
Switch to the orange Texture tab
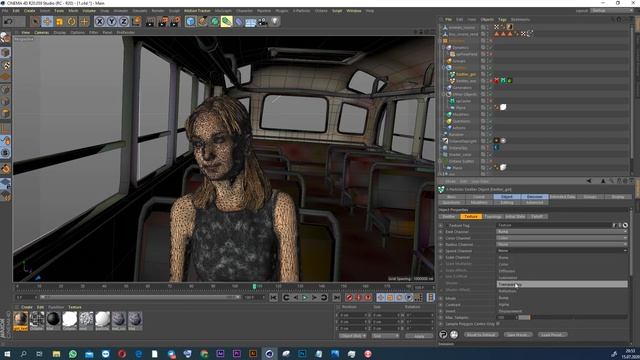click(x=471, y=216)
